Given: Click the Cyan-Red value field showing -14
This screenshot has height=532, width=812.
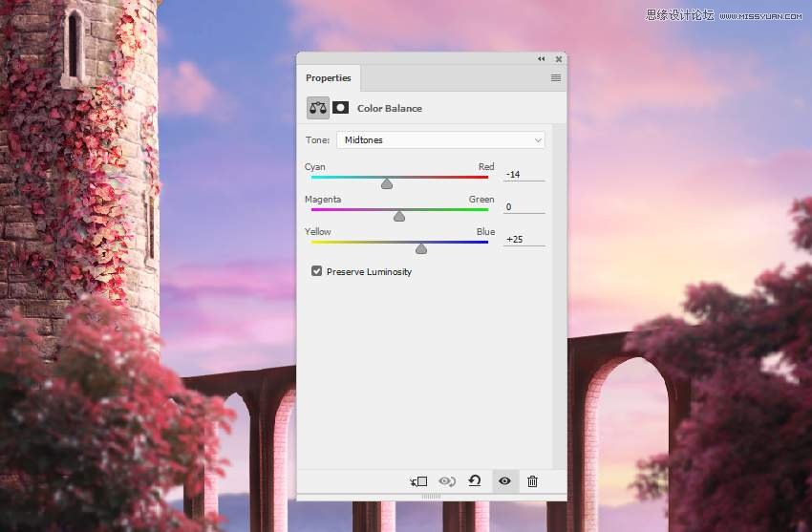Looking at the screenshot, I should point(524,175).
